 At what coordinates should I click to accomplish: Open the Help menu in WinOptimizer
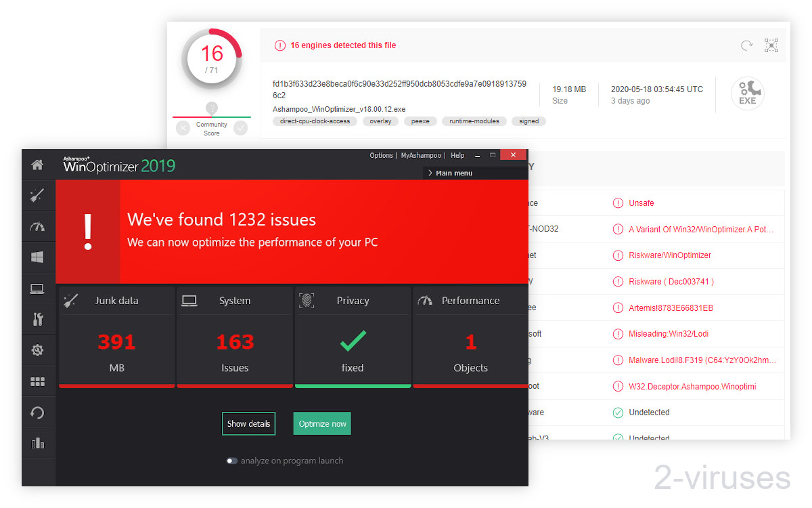(457, 156)
